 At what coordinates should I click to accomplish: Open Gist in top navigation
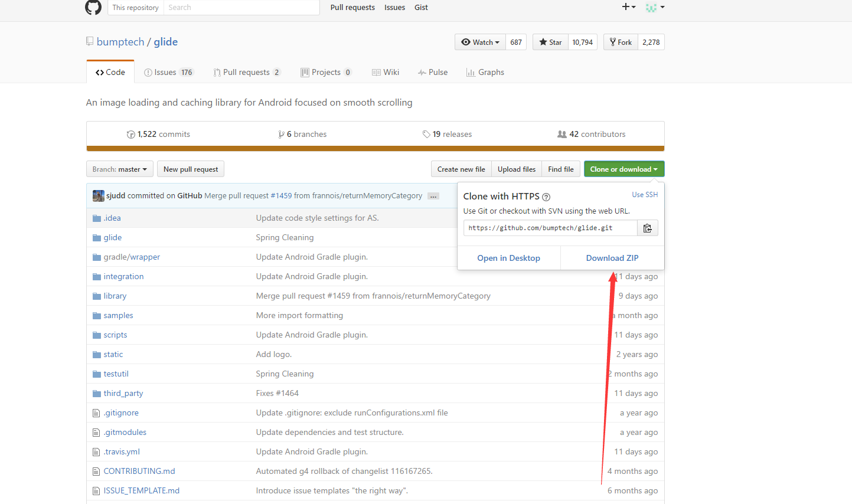click(421, 7)
